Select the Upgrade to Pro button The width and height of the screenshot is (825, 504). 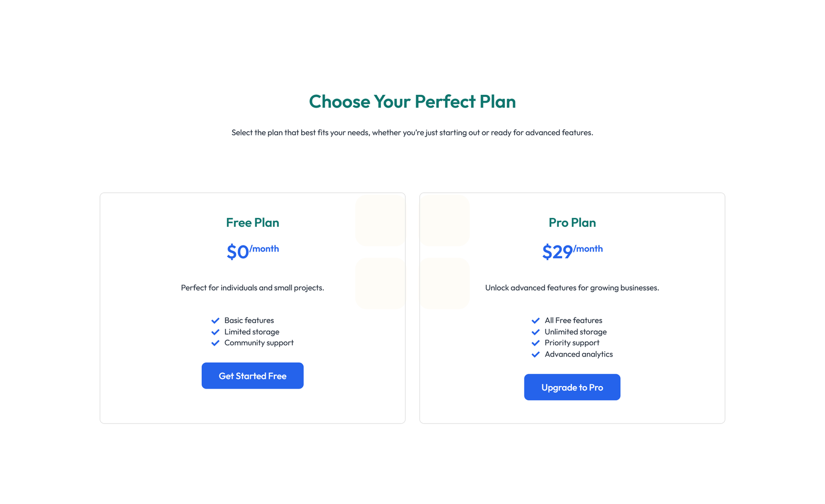pyautogui.click(x=572, y=387)
